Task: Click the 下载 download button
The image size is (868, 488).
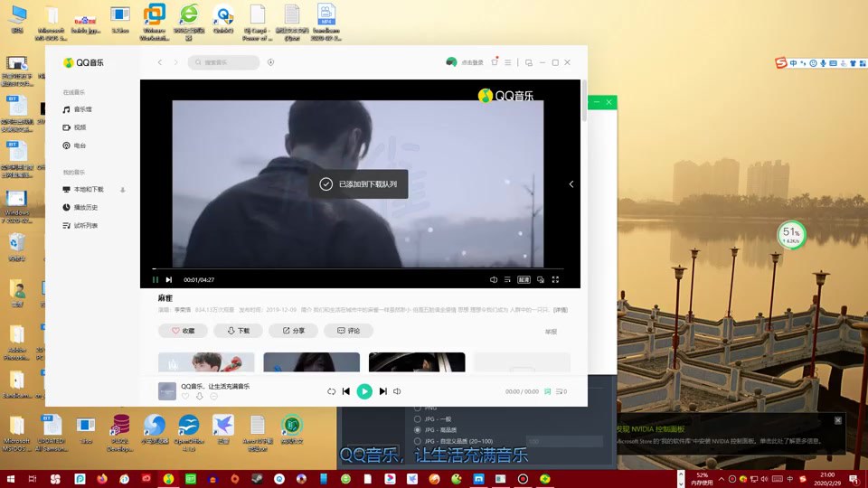Action: click(238, 331)
